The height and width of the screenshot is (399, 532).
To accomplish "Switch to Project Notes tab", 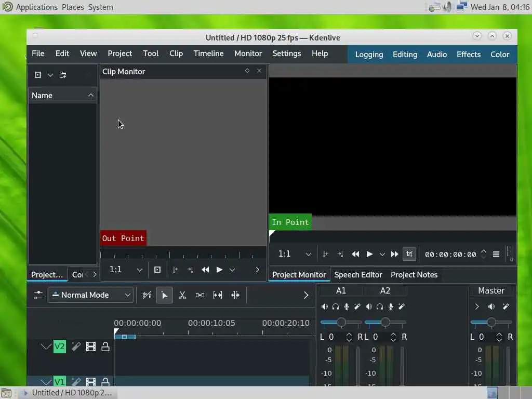I will tap(414, 275).
